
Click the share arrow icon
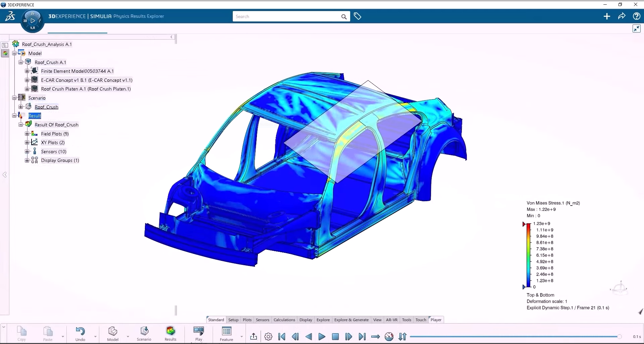click(x=622, y=16)
